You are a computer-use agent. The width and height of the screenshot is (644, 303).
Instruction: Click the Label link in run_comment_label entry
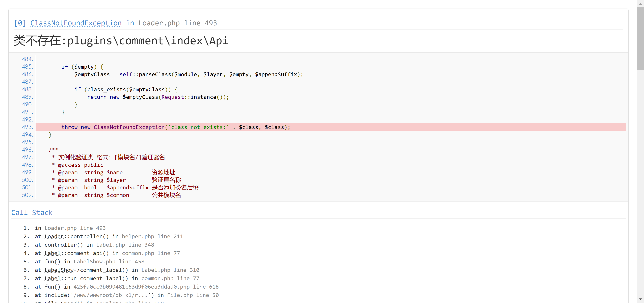coord(52,279)
